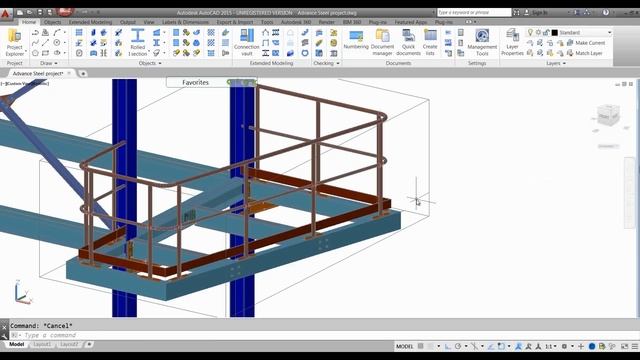Toggle layer on/off lightbulb icon
This screenshot has width=640, height=360.
[x=530, y=32]
